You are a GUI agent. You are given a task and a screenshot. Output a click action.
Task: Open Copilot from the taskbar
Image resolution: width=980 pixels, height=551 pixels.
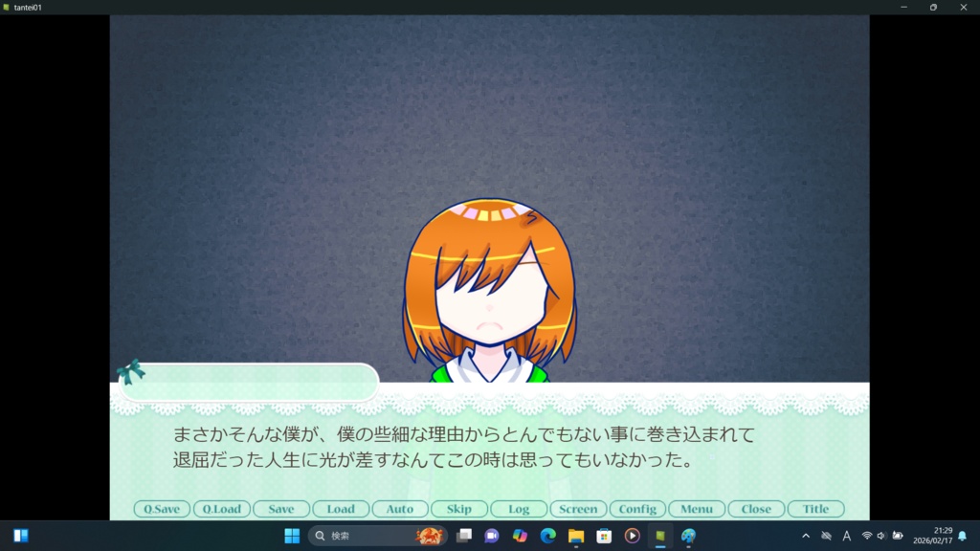522,534
